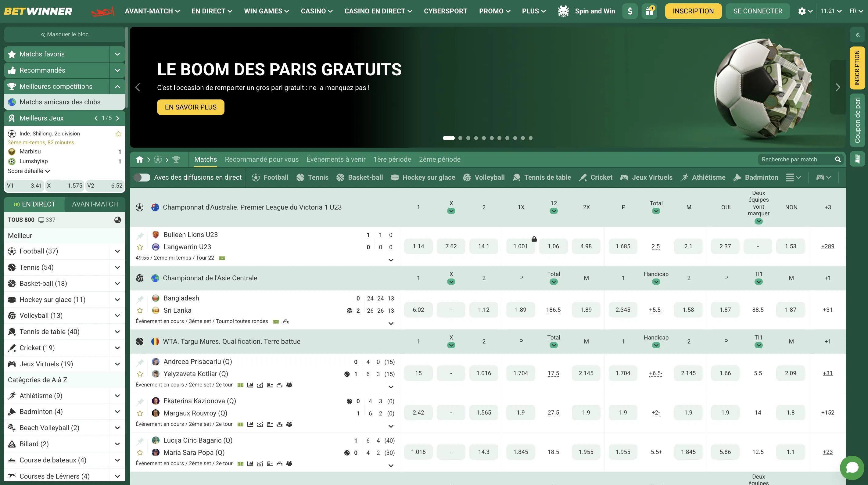The height and width of the screenshot is (485, 868).
Task: Open CYBERSPORT from header
Action: (x=445, y=11)
